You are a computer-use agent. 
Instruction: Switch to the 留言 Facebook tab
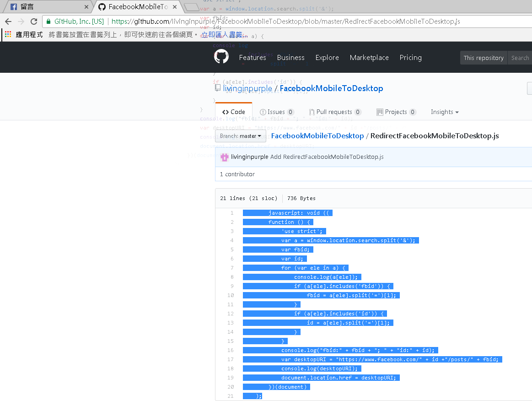click(47, 7)
